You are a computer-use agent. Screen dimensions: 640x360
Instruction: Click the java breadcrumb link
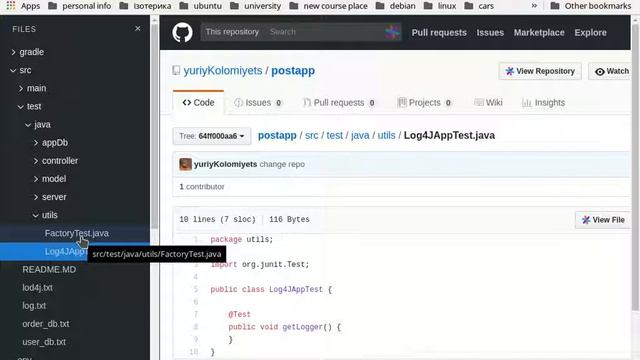pyautogui.click(x=360, y=136)
